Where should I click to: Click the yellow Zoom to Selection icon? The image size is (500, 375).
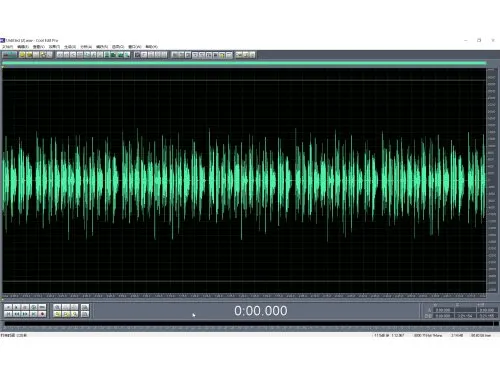tap(57, 314)
